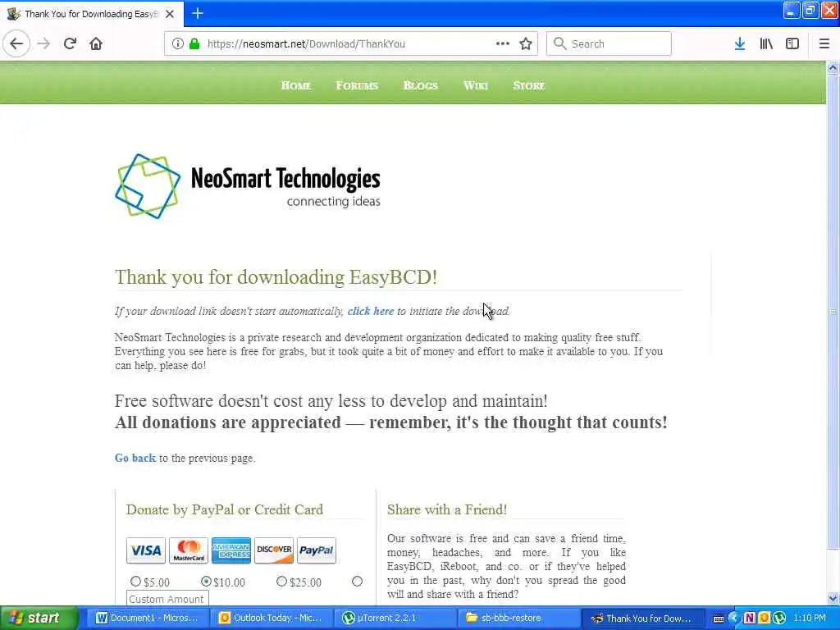Select the Thank You for Downloading browser tab
This screenshot has height=630, width=840.
[91, 14]
